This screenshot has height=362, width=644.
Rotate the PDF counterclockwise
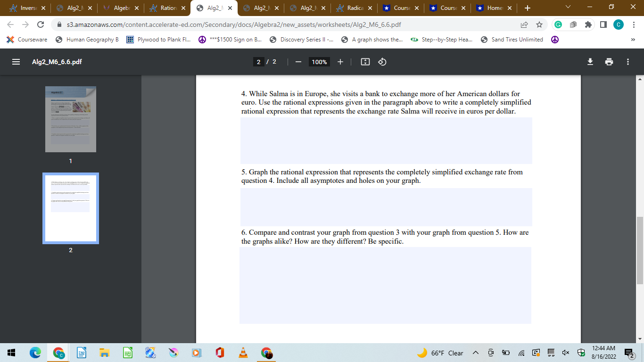point(382,61)
